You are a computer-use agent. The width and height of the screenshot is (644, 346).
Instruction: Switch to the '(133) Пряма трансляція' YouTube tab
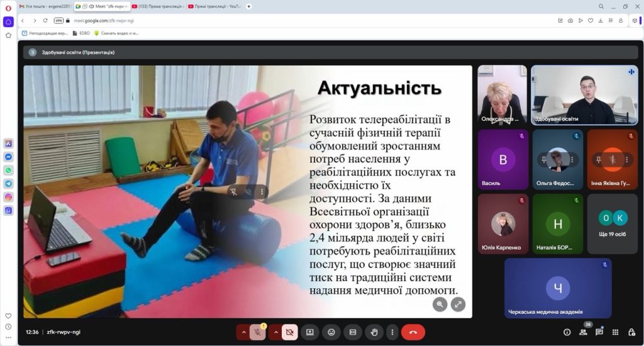(x=158, y=6)
